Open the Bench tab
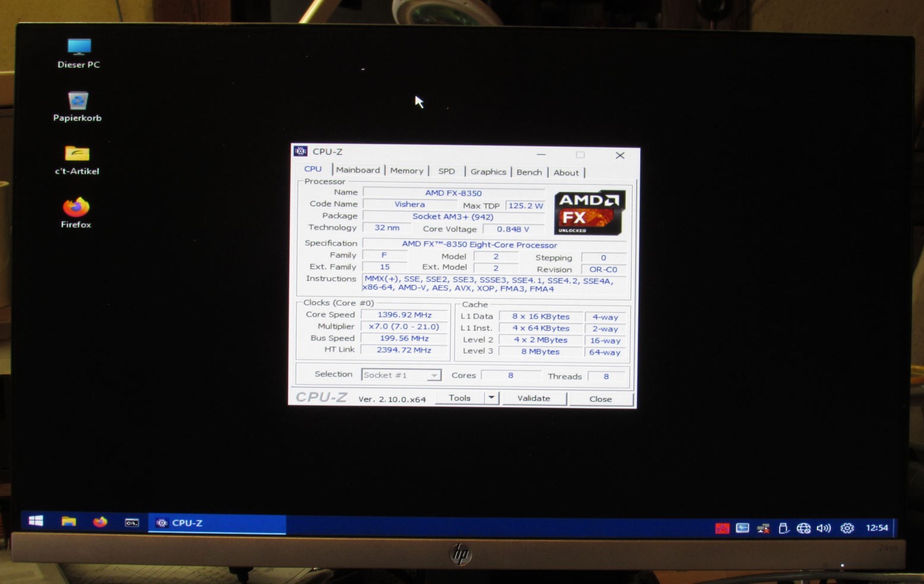The width and height of the screenshot is (924, 584). point(529,172)
